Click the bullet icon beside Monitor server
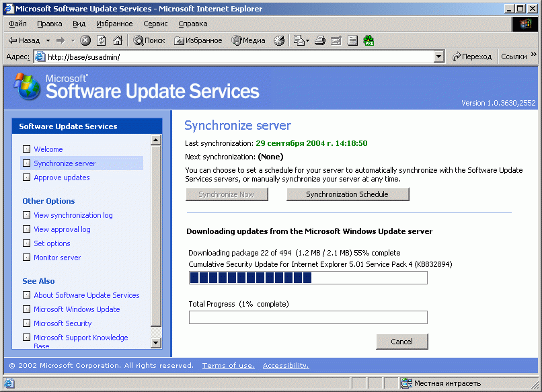The width and height of the screenshot is (542, 392). (x=26, y=257)
